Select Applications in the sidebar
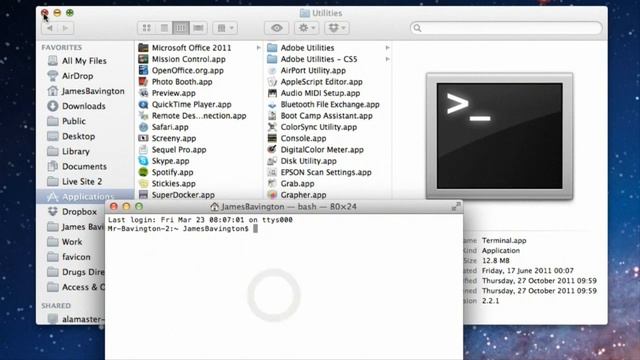This screenshot has width=640, height=360. [x=85, y=197]
